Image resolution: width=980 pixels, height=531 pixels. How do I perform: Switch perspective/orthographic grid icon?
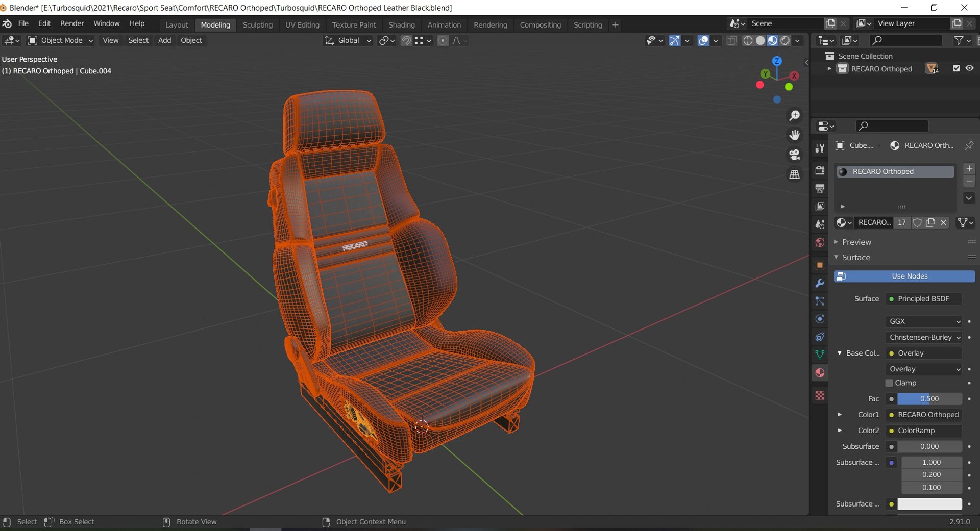click(795, 174)
